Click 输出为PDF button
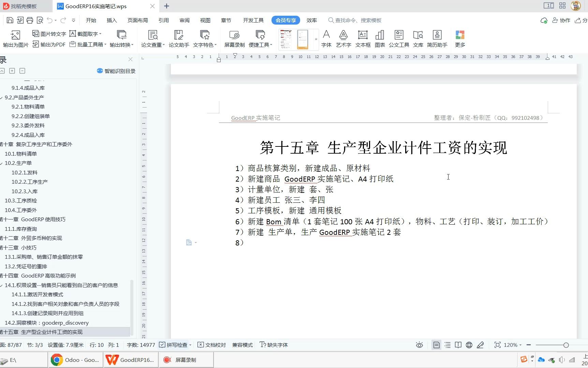 click(x=49, y=44)
